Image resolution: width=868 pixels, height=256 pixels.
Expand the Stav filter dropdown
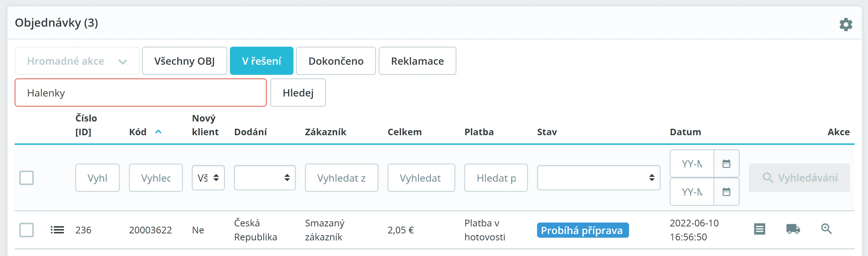tap(598, 178)
